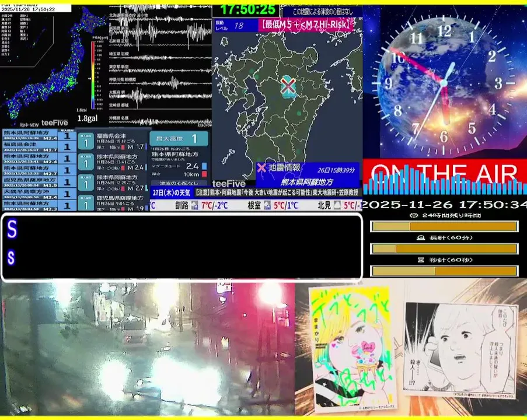Image resolution: width=527 pixels, height=420 pixels.
Task: Click the colorful manga cover image
Action: [353, 348]
